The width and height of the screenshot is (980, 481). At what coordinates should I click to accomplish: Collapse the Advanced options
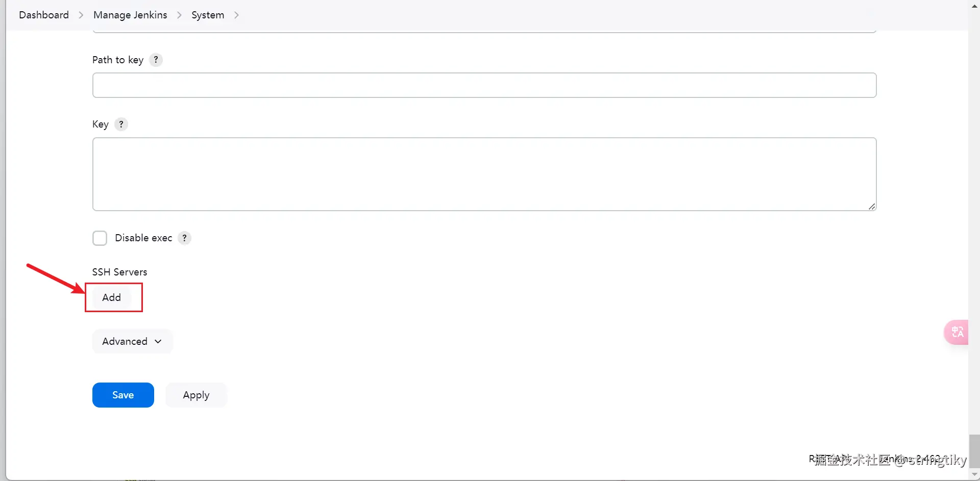132,341
